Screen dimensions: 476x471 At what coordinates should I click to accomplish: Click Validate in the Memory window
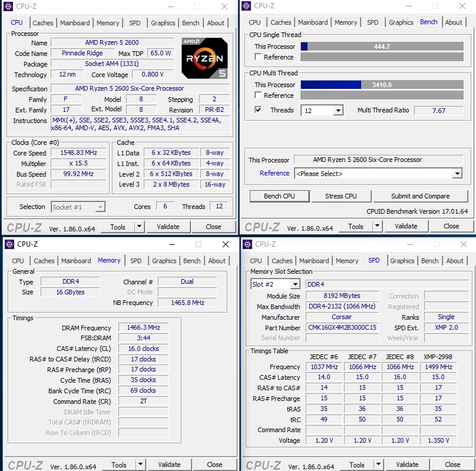170,465
